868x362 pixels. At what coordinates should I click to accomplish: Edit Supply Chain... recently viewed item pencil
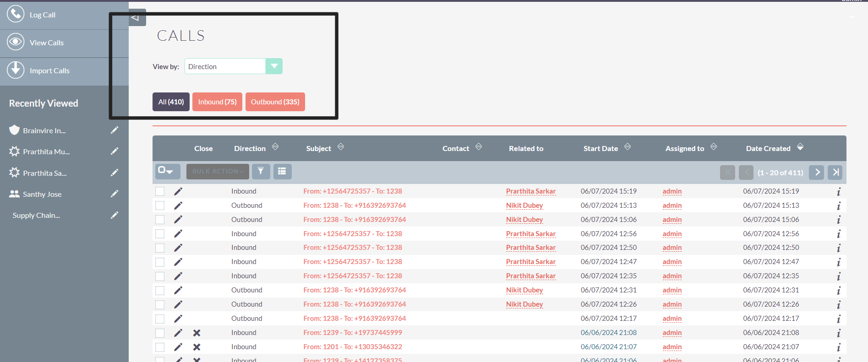[x=115, y=215]
